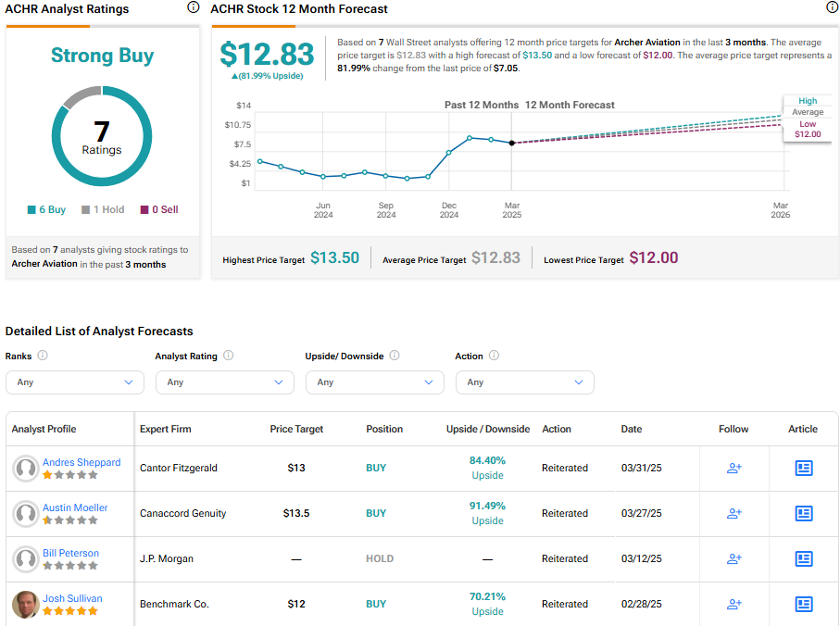This screenshot has height=626, width=840.
Task: Click the Average forecast chart label
Action: click(x=808, y=112)
